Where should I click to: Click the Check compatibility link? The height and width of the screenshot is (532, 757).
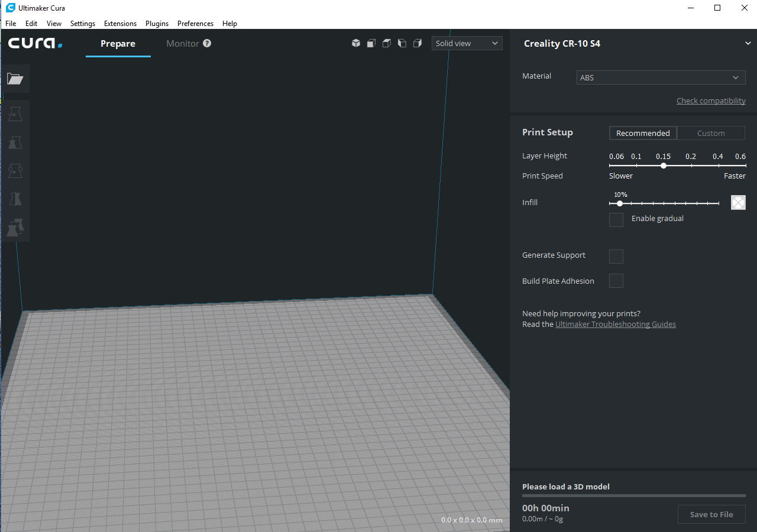click(x=711, y=100)
